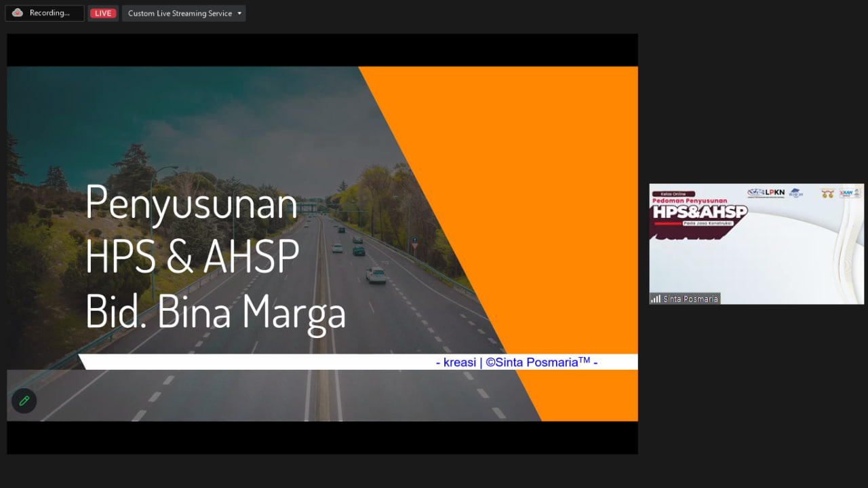The image size is (868, 488).
Task: Click the signal bars icon beside Sinta Posmaria
Action: [656, 299]
